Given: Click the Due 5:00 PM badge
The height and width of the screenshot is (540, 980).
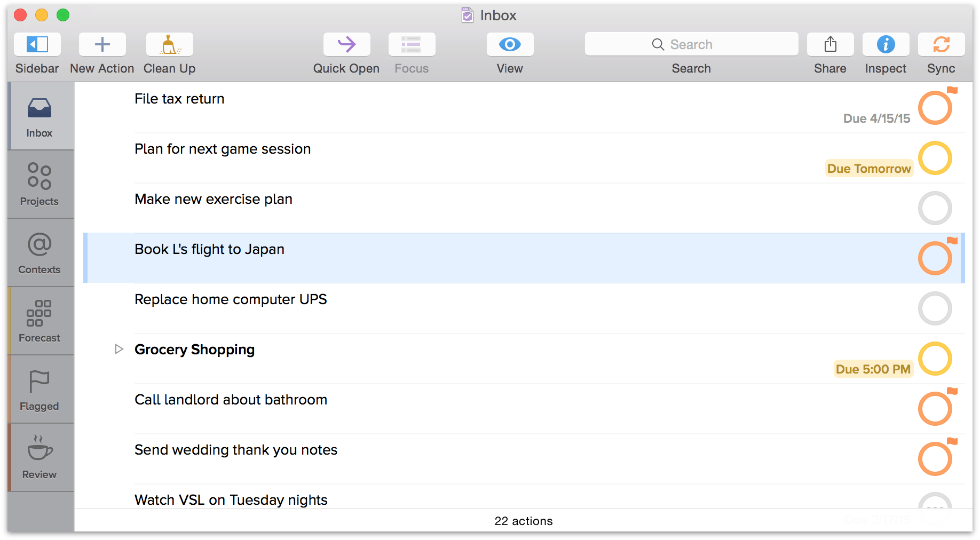Looking at the screenshot, I should click(x=873, y=369).
